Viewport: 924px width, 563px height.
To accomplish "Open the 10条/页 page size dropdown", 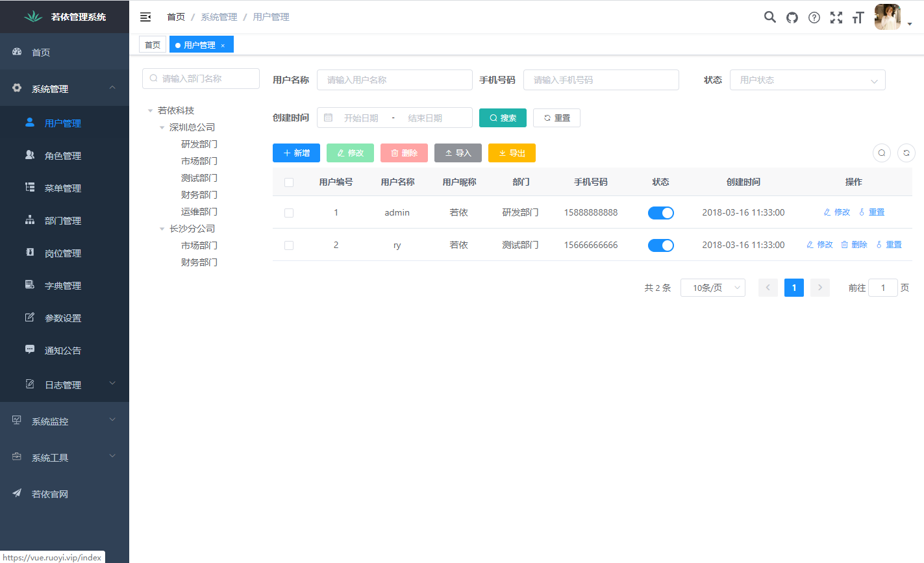I will (713, 288).
